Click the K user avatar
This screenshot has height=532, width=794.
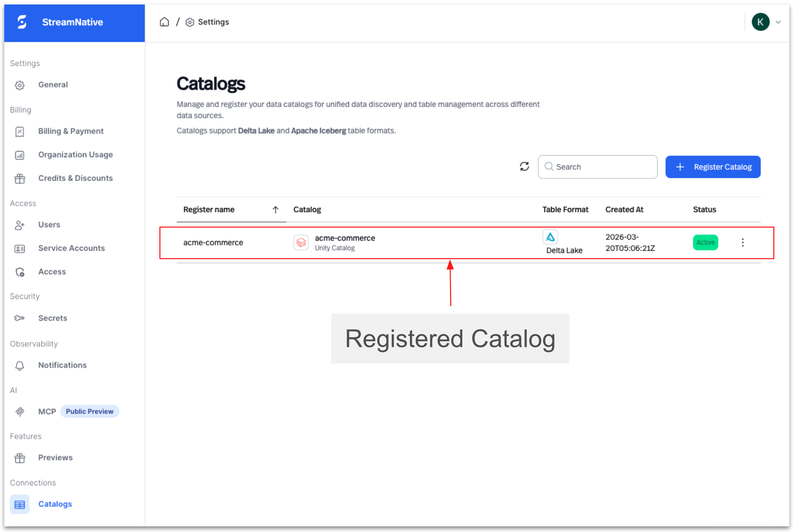pos(760,22)
